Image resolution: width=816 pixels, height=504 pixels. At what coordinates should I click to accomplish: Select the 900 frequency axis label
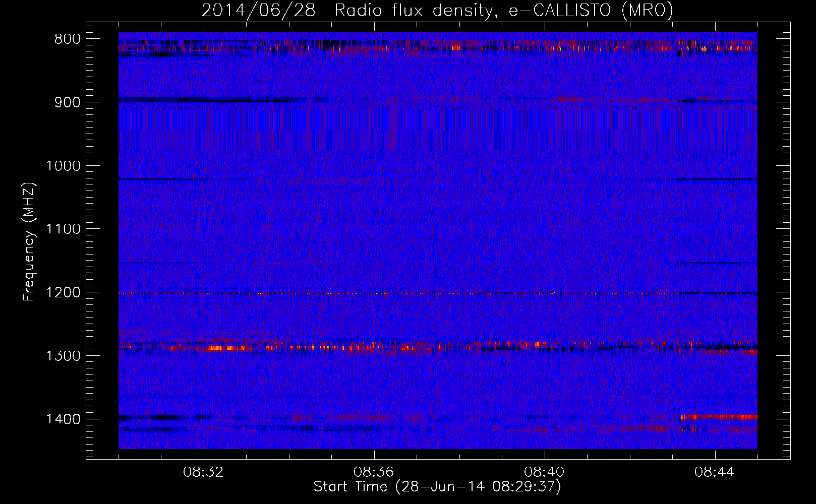67,102
